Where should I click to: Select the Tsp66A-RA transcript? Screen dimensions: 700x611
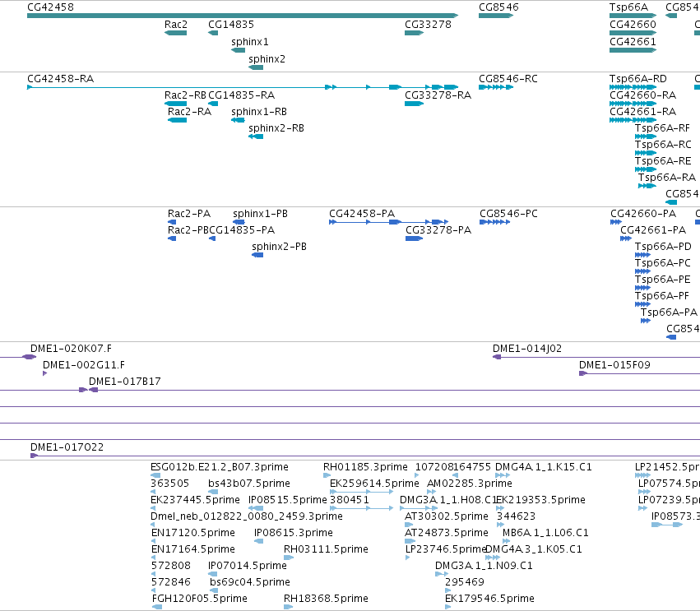[x=647, y=186]
